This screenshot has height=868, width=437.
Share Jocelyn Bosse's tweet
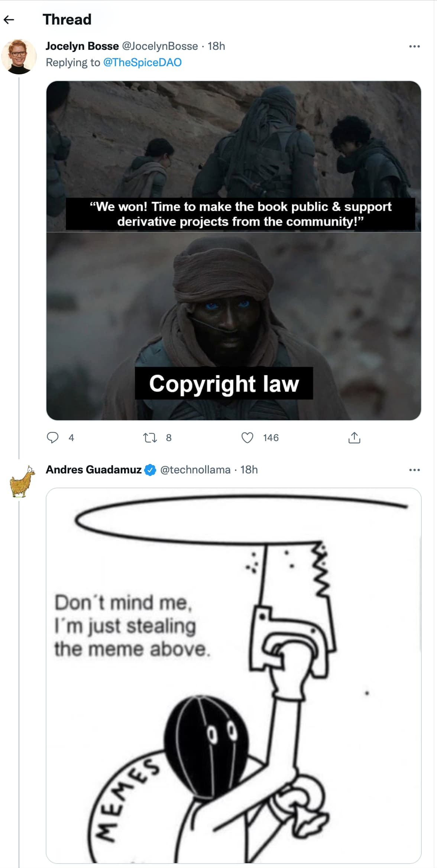[x=355, y=438]
